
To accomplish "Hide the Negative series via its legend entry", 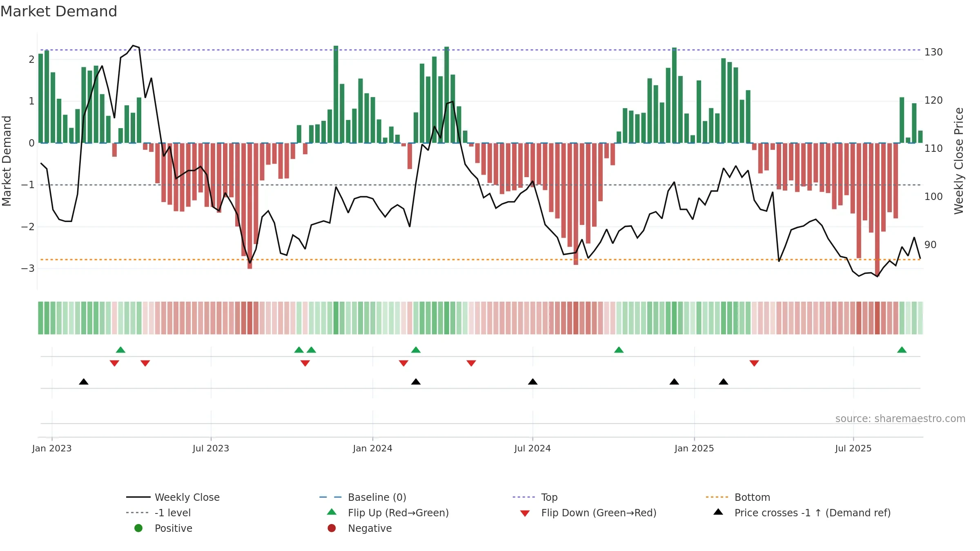I will 360,528.
